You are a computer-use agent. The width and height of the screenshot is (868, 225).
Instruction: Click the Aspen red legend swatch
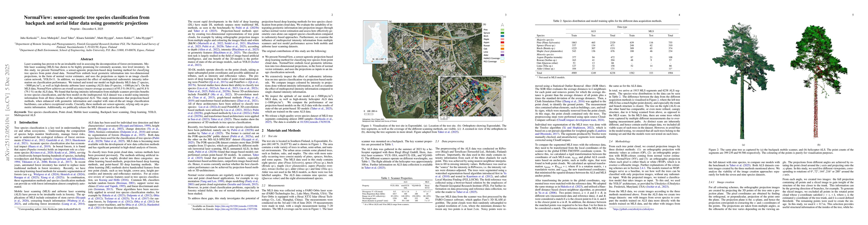point(502,43)
